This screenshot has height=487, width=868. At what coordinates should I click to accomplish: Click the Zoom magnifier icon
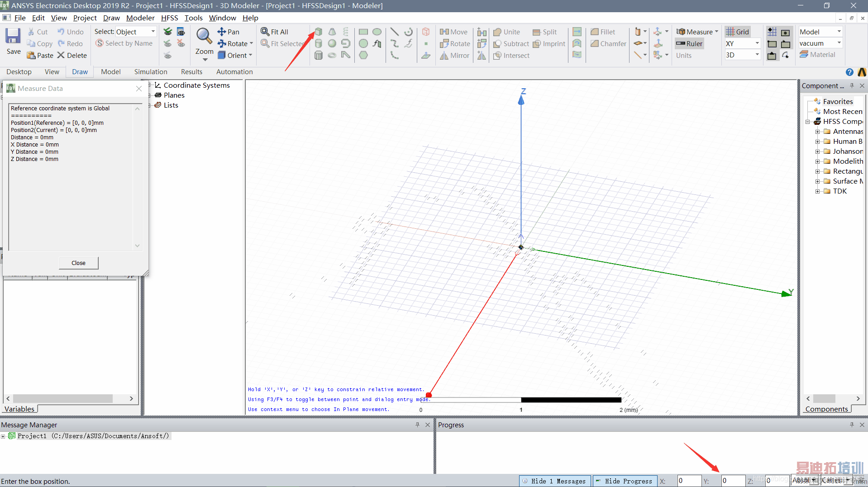tap(204, 35)
